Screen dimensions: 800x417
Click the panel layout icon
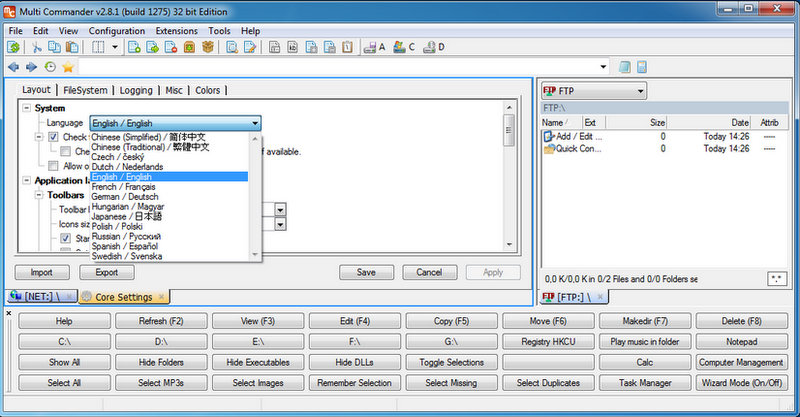pos(98,47)
